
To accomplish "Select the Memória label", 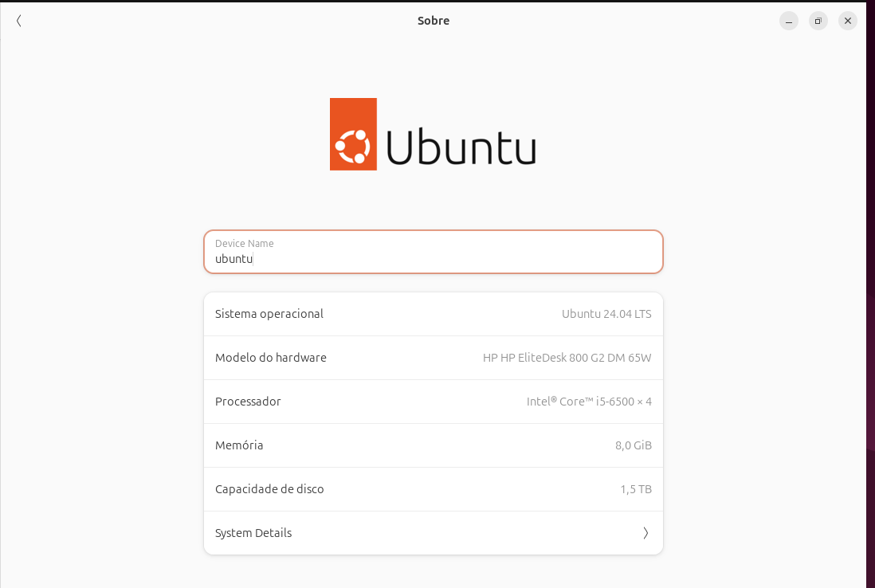I will [x=239, y=445].
